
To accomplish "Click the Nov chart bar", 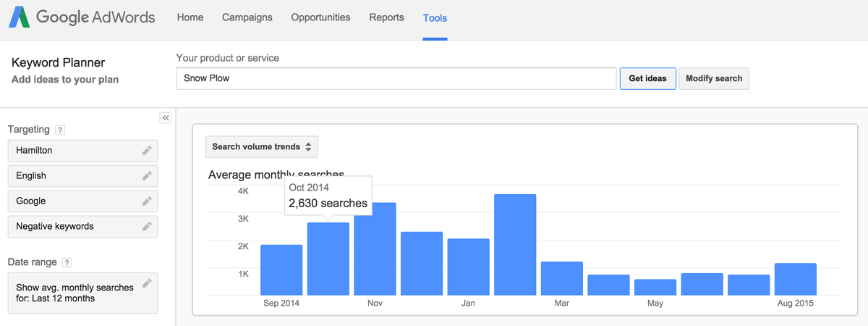I will (x=375, y=249).
